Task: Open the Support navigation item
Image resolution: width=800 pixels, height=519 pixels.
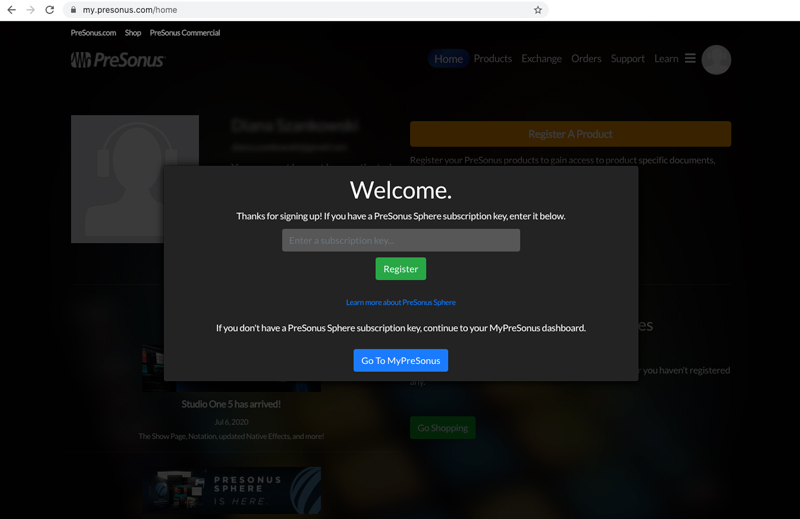Action: click(x=628, y=59)
